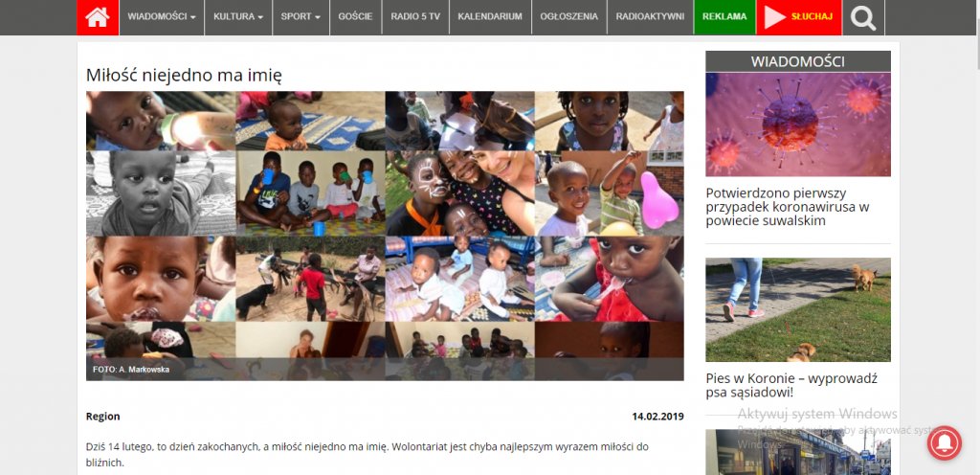Screen dimensions: 980x475
Task: Click the WIADOMOŚCI sidebar header
Action: [x=798, y=61]
